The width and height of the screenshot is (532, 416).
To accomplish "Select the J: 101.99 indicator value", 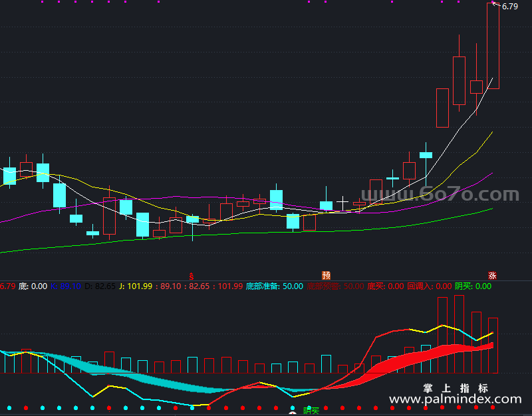I will [x=136, y=286].
